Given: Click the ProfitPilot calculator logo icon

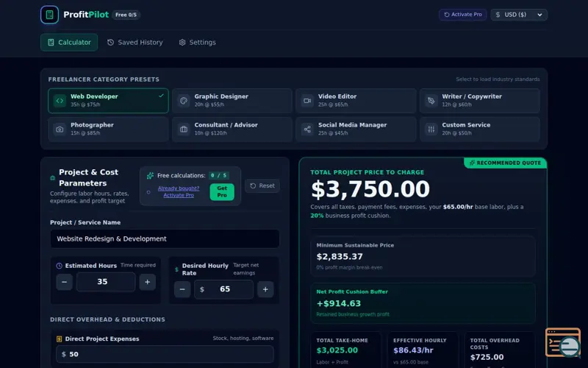Looking at the screenshot, I should (49, 15).
